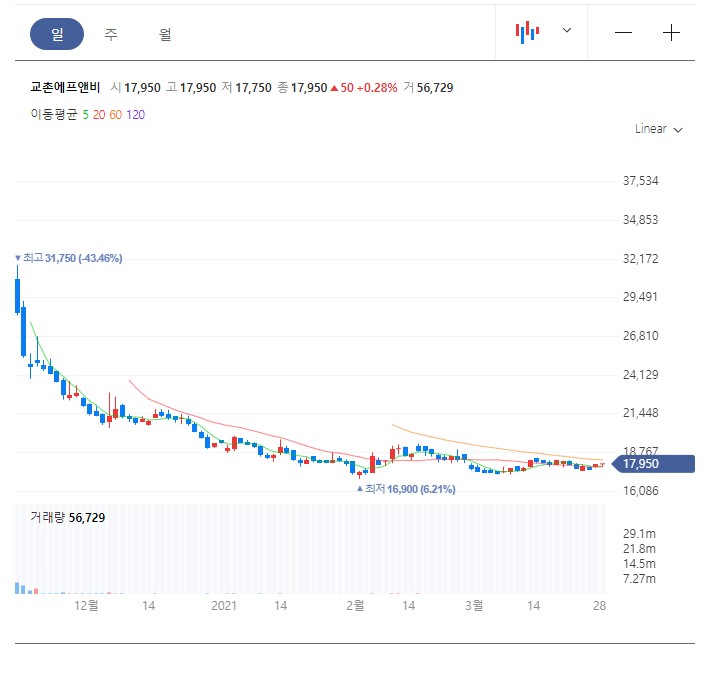The height and width of the screenshot is (673, 711).
Task: Click the 교촌에프앤비 stock name
Action: pyautogui.click(x=65, y=87)
